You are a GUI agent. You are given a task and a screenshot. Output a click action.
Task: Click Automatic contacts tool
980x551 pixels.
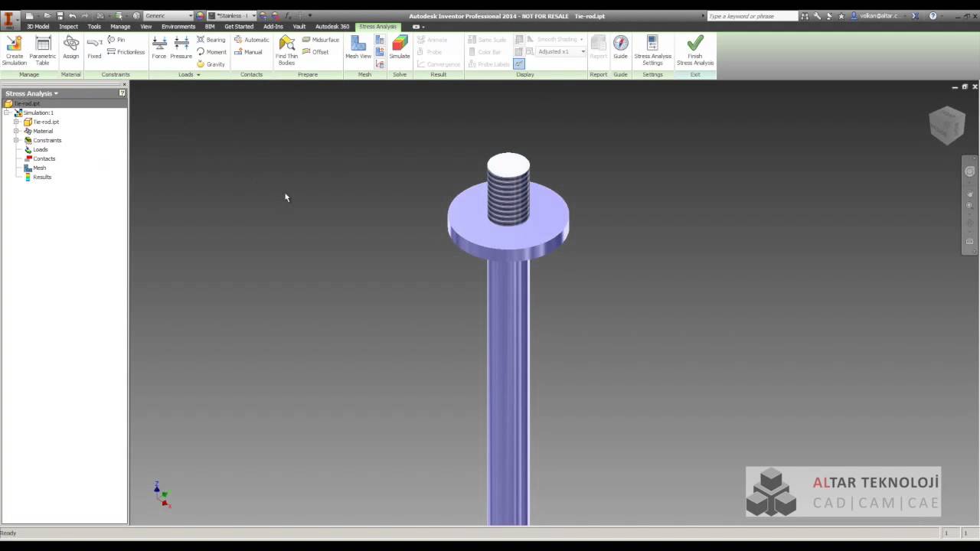tap(252, 40)
